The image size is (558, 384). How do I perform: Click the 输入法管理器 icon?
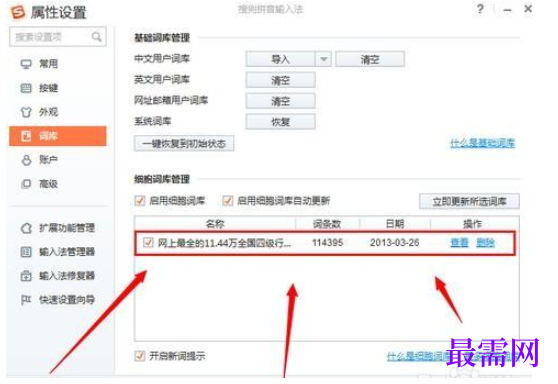[x=26, y=252]
